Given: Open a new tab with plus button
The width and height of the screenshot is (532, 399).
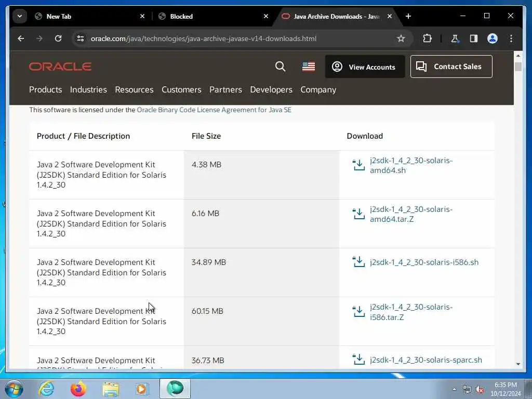Looking at the screenshot, I should click(408, 16).
